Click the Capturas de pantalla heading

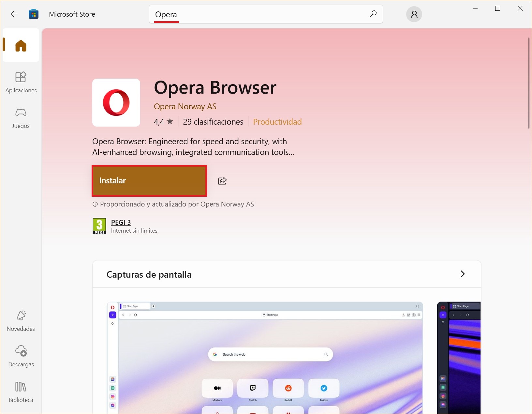tap(149, 274)
